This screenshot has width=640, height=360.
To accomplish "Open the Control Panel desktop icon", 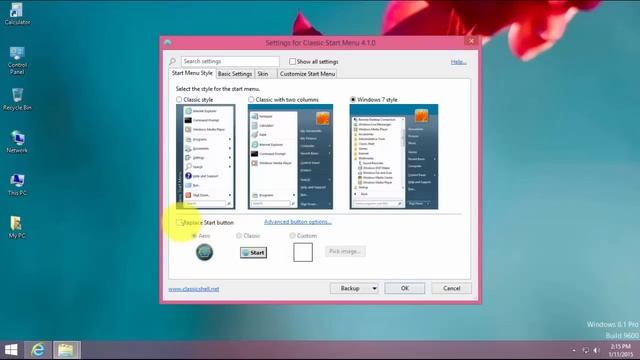I will coord(17,60).
